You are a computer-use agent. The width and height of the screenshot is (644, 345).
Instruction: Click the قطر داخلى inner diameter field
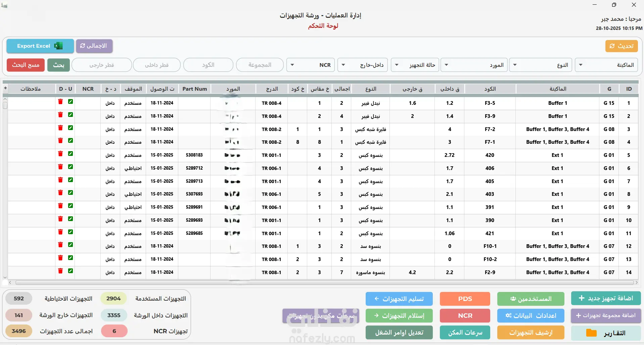pos(156,65)
